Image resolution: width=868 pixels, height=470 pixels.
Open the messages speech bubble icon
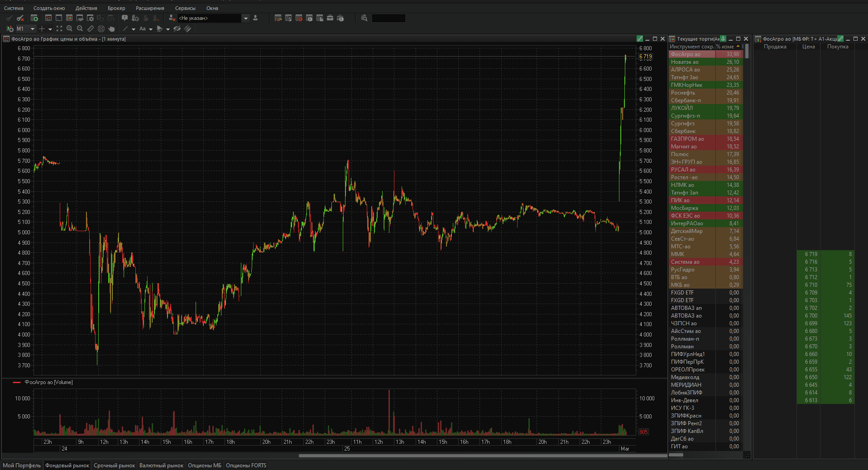pyautogui.click(x=125, y=18)
